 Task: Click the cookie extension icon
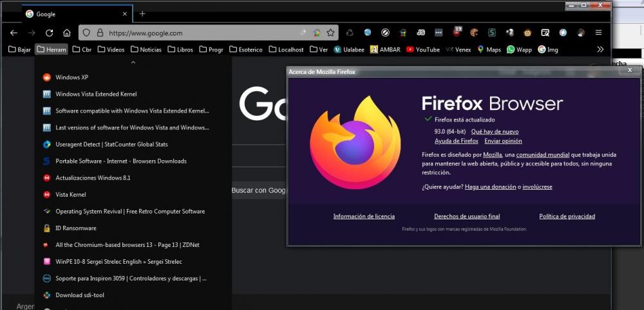[474, 33]
